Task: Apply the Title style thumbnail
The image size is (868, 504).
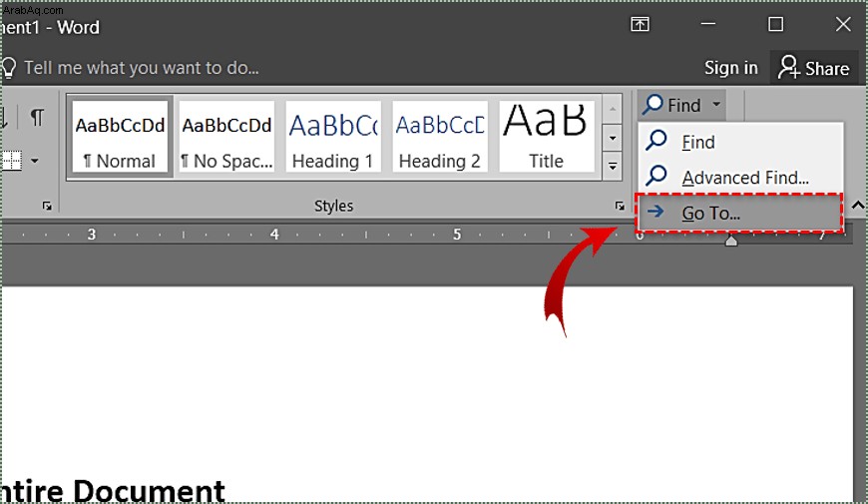Action: pyautogui.click(x=547, y=137)
